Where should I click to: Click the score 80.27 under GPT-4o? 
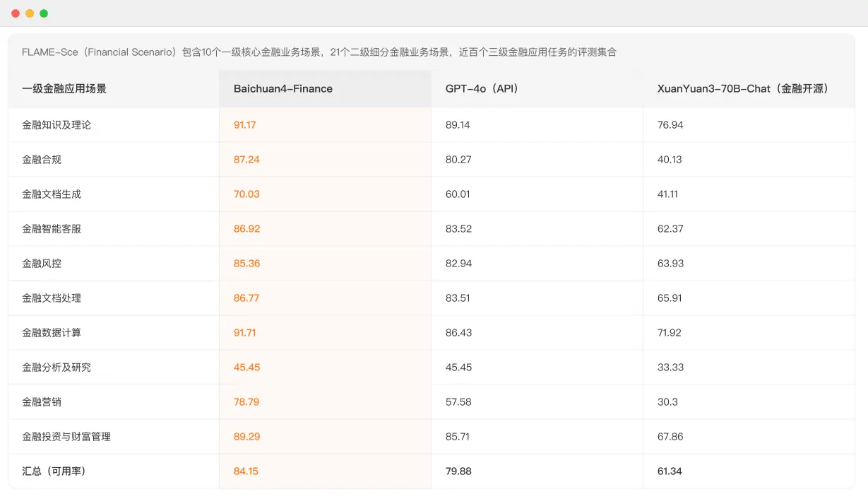coord(458,159)
